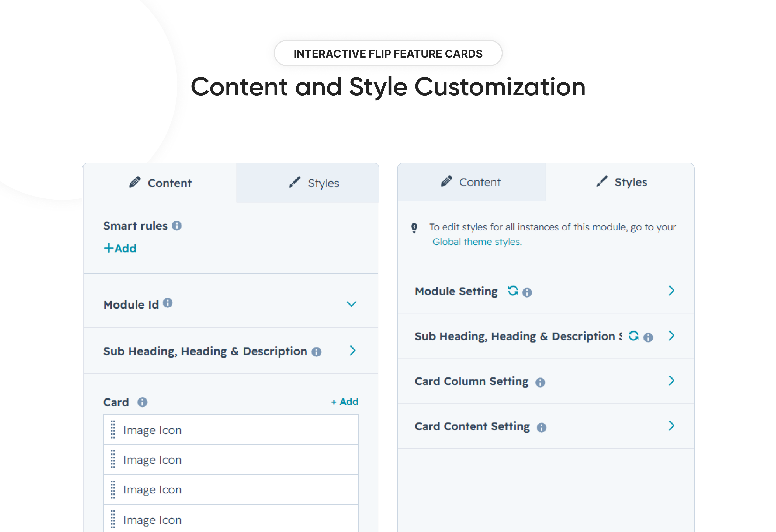Click the Card Content Setting label
Screen dimensions: 776x532
click(x=472, y=426)
